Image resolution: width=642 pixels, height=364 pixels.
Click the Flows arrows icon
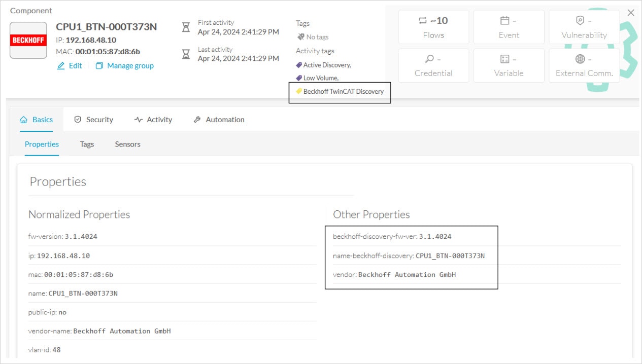coord(423,20)
